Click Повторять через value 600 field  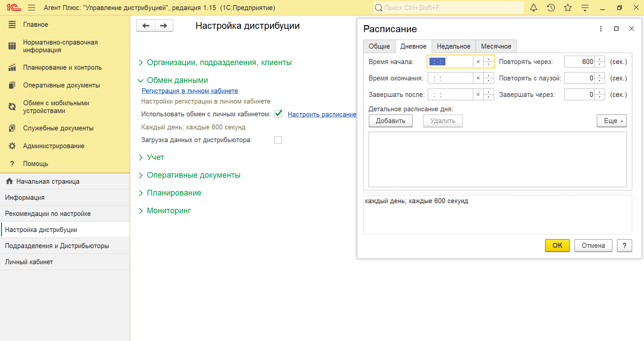[x=580, y=62]
